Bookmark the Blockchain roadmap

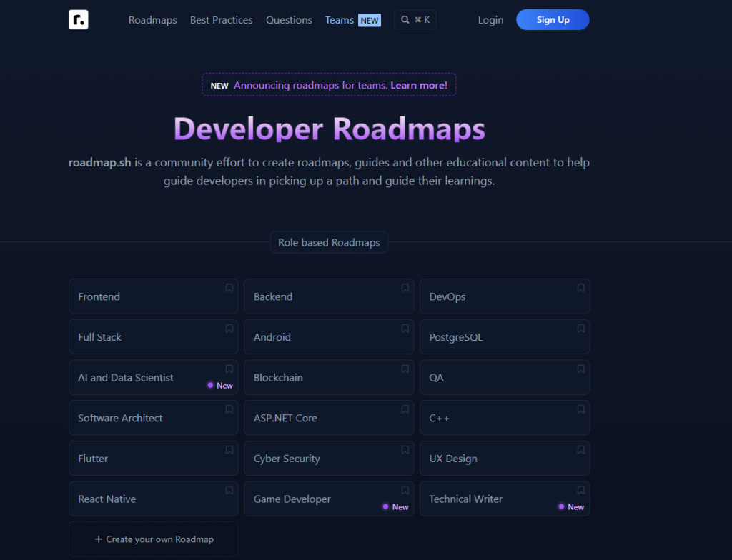pos(405,369)
